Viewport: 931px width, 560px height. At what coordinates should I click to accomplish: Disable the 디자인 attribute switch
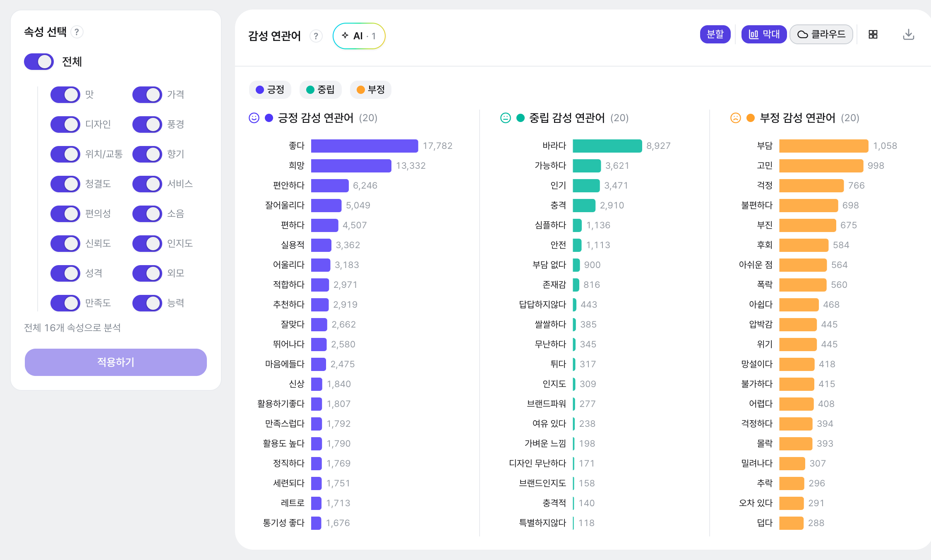(65, 124)
